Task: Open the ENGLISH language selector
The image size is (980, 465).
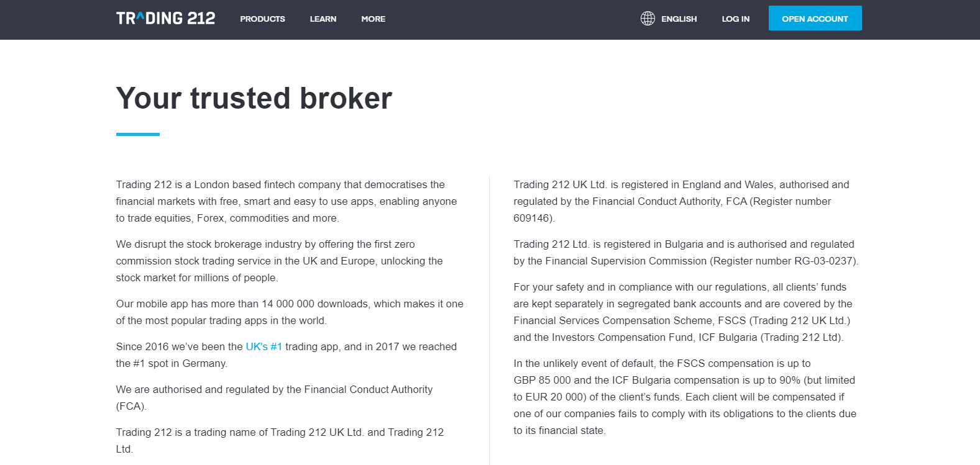Action: click(679, 19)
